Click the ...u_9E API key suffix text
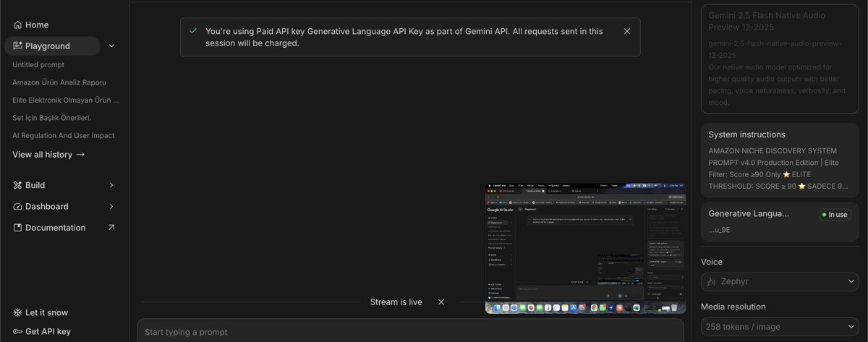The height and width of the screenshot is (342, 868). click(x=719, y=230)
